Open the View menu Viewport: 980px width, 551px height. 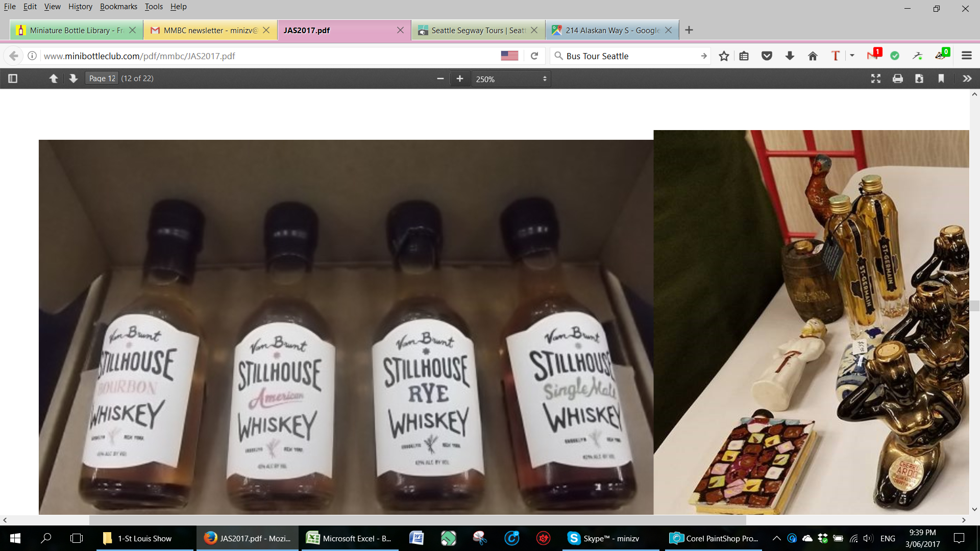pyautogui.click(x=52, y=7)
